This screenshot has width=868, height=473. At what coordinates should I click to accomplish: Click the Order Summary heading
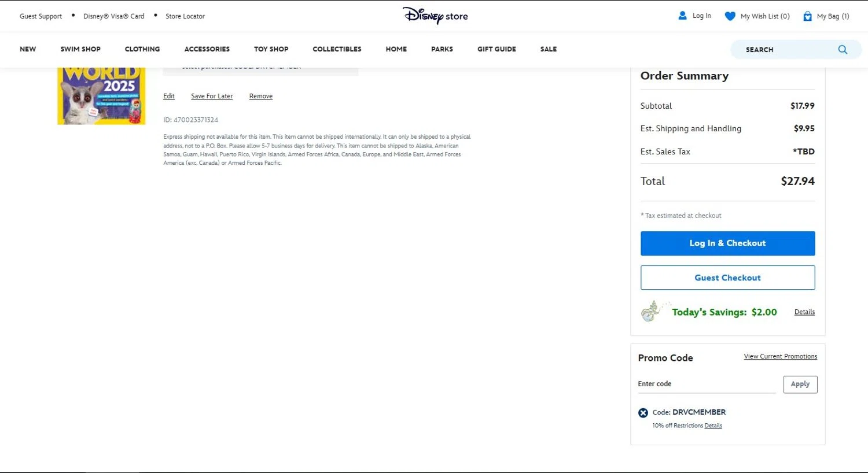pos(685,76)
